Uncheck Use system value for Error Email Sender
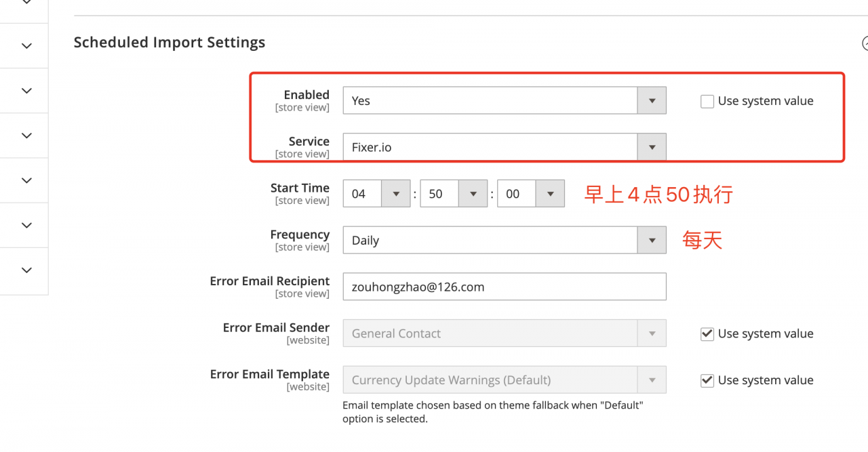Image resolution: width=868 pixels, height=452 pixels. [707, 334]
